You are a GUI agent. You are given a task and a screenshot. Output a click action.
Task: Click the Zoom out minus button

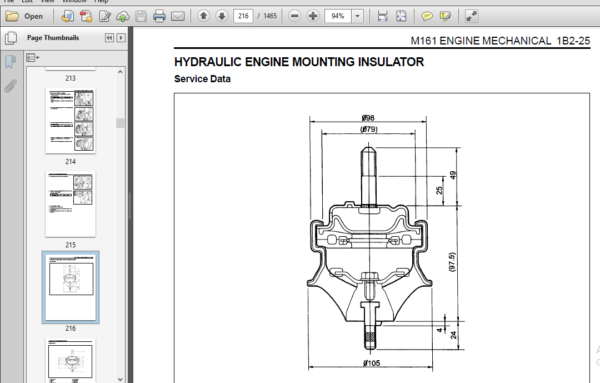[295, 16]
